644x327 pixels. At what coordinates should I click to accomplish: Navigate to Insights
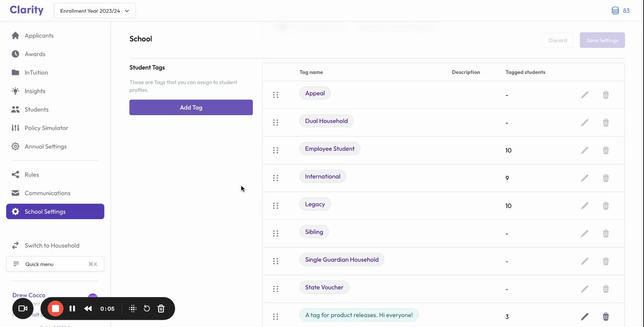coord(35,91)
